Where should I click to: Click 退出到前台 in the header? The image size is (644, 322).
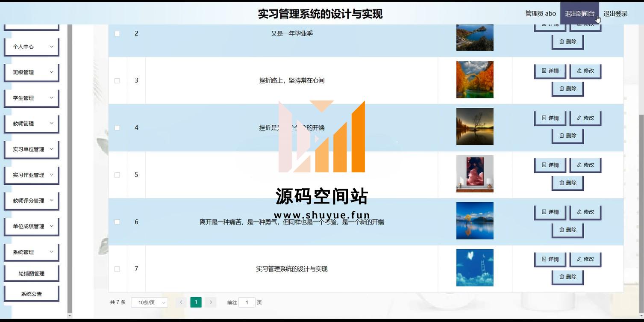(579, 14)
